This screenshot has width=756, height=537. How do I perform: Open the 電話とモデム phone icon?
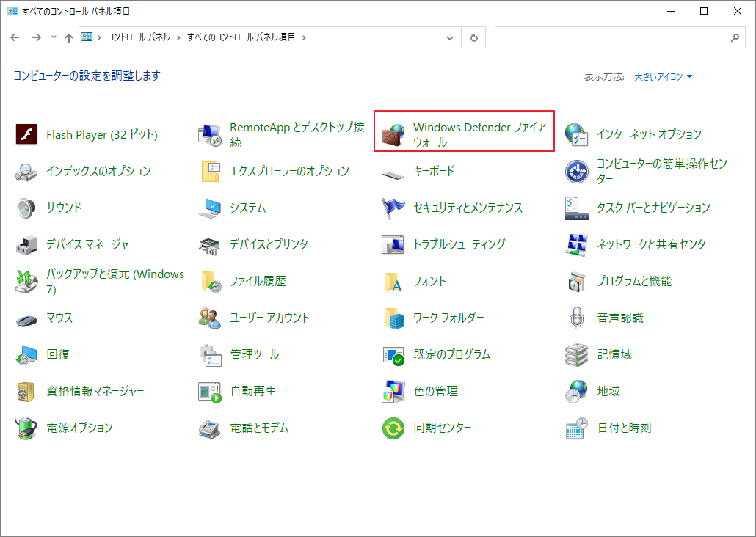pos(210,428)
